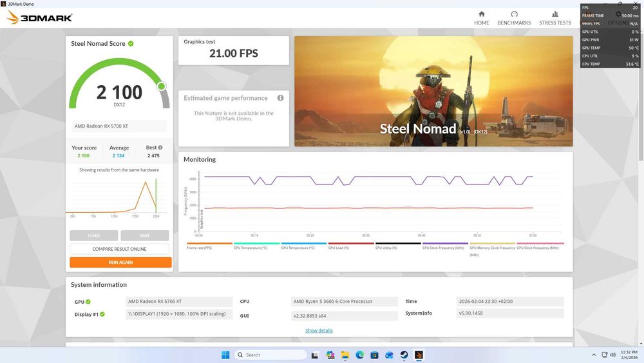The height and width of the screenshot is (363, 644).
Task: Click the Time field 2026-02-04 23:30
Action: 509,301
